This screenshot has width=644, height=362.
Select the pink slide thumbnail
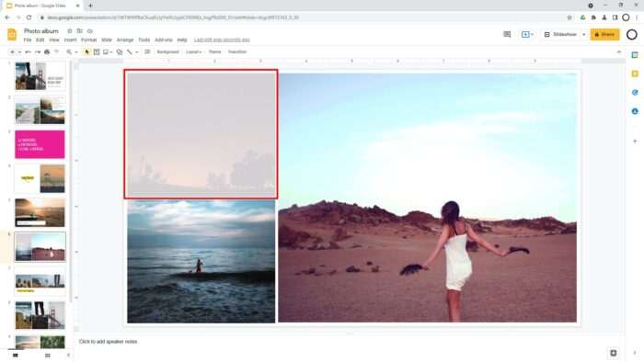(x=40, y=144)
